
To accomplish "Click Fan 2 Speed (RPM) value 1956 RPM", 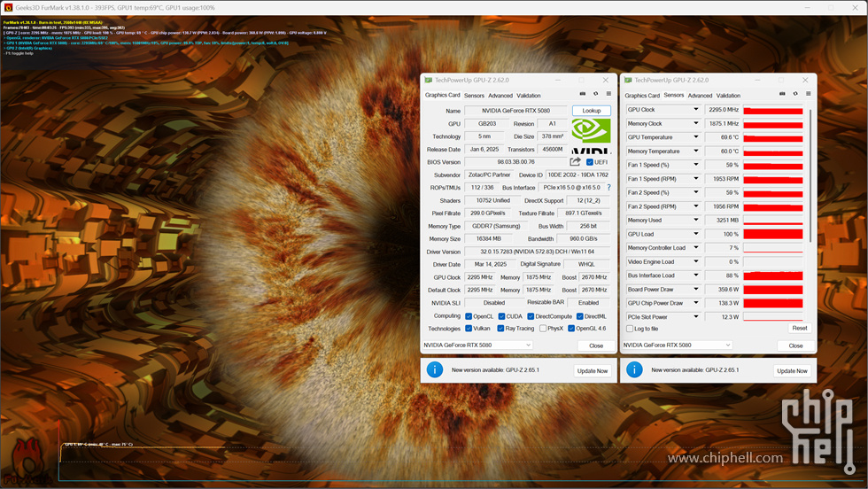I will pos(723,206).
